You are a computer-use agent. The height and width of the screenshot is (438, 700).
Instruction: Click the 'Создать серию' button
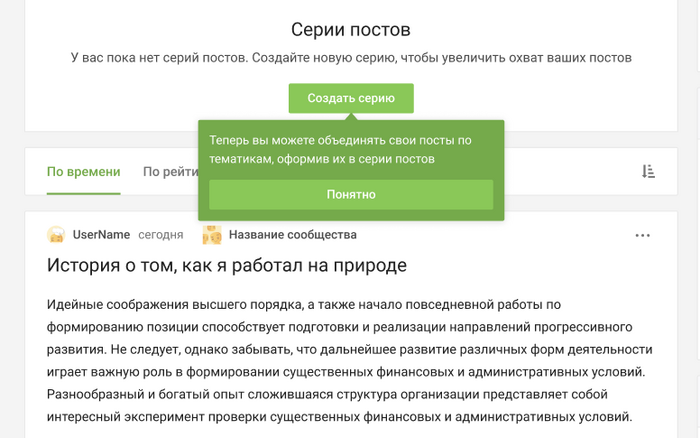coord(350,98)
